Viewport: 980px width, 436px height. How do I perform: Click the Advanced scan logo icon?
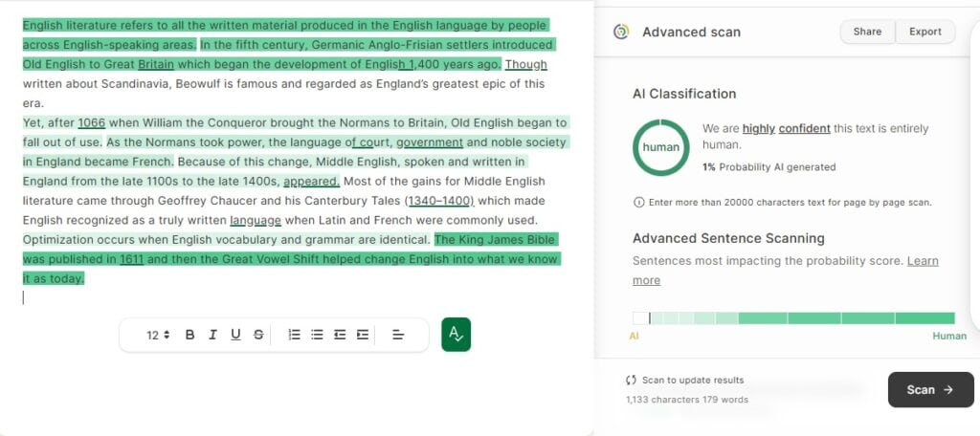pos(620,32)
